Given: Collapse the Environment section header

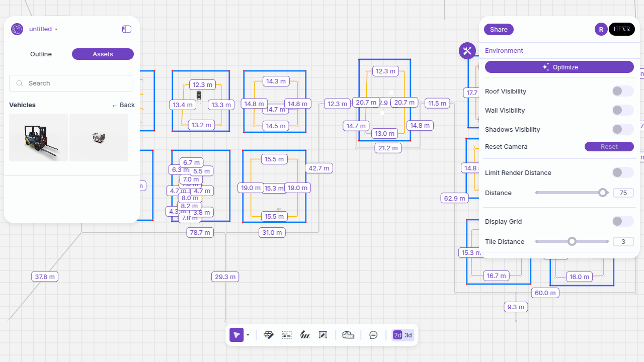Looking at the screenshot, I should (x=504, y=51).
